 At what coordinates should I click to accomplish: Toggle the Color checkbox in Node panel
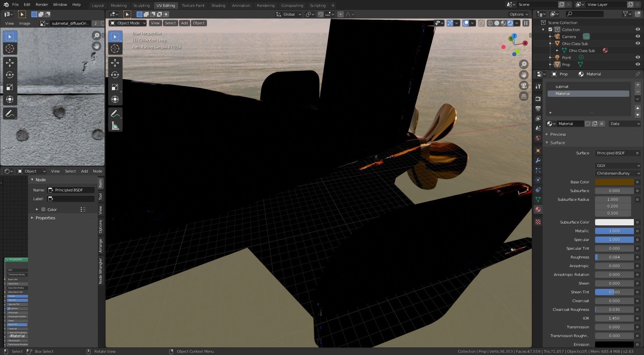click(43, 210)
